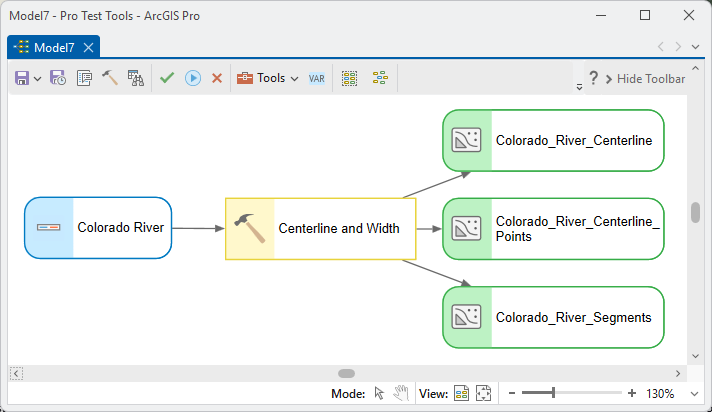Click the vertical scrollbar thumb
Image resolution: width=712 pixels, height=412 pixels.
click(x=695, y=213)
